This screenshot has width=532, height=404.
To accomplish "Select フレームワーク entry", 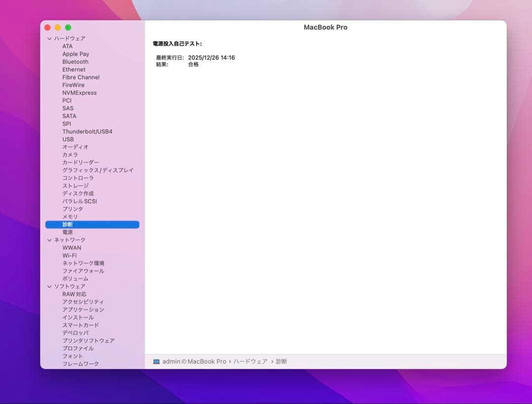I will click(80, 364).
